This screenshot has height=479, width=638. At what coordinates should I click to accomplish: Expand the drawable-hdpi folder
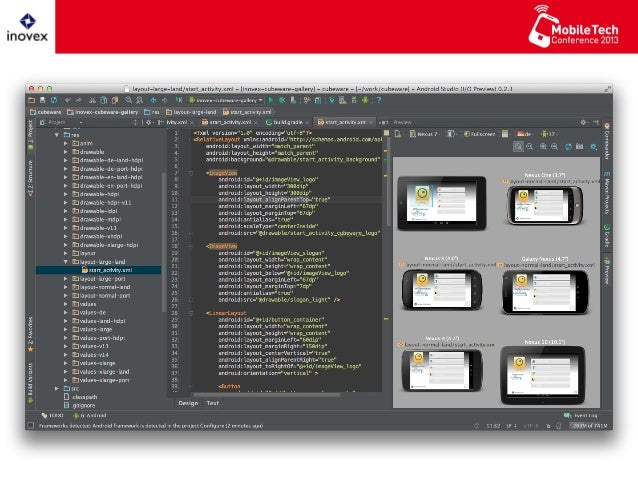[x=66, y=194]
